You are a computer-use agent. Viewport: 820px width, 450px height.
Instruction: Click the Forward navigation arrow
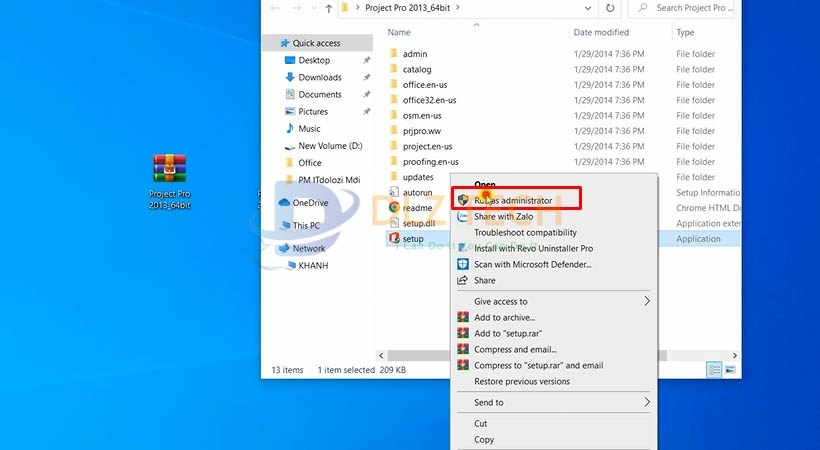[297, 8]
